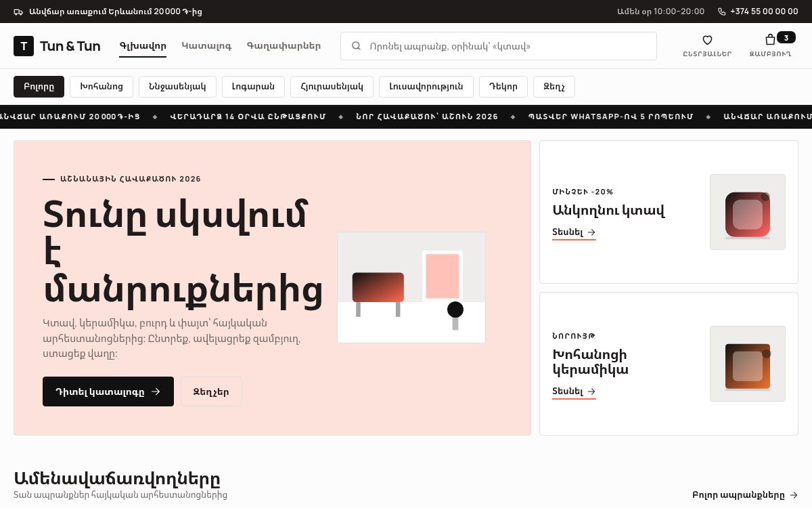Click the ԸՆՏՐՅԱԼՆԵՐ label
Screen dimensions: 812x508
[x=707, y=54]
